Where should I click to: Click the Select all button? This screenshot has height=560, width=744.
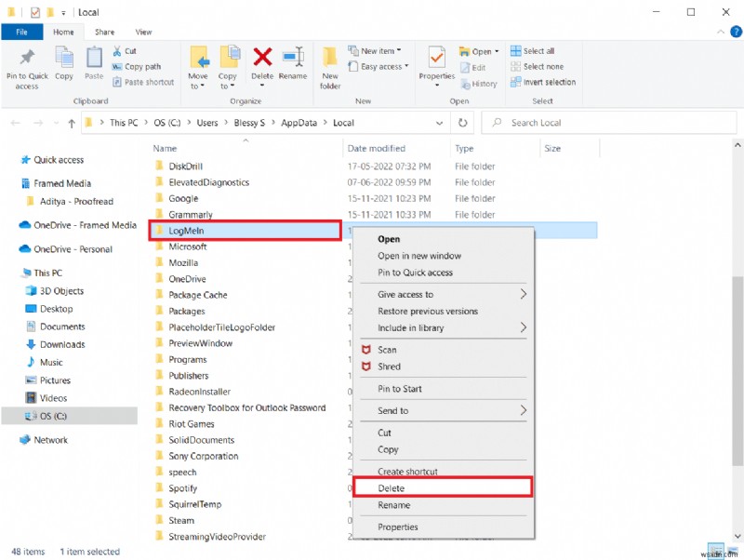(535, 50)
